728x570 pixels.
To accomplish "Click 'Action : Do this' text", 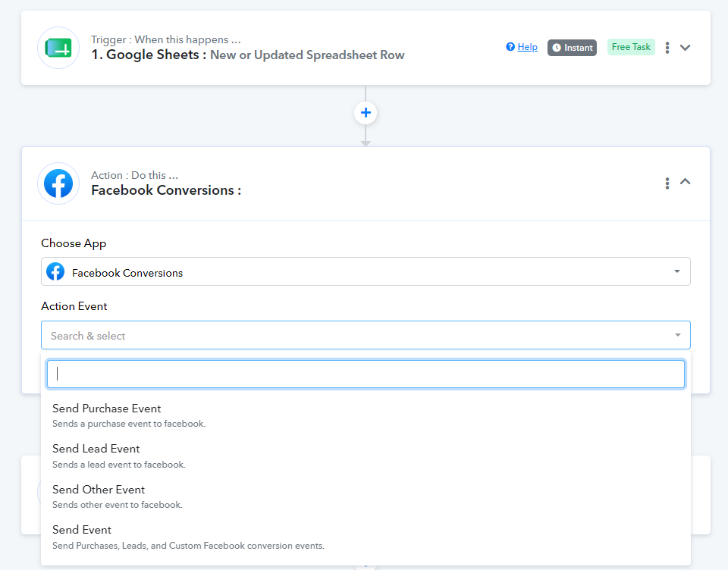I will [135, 175].
